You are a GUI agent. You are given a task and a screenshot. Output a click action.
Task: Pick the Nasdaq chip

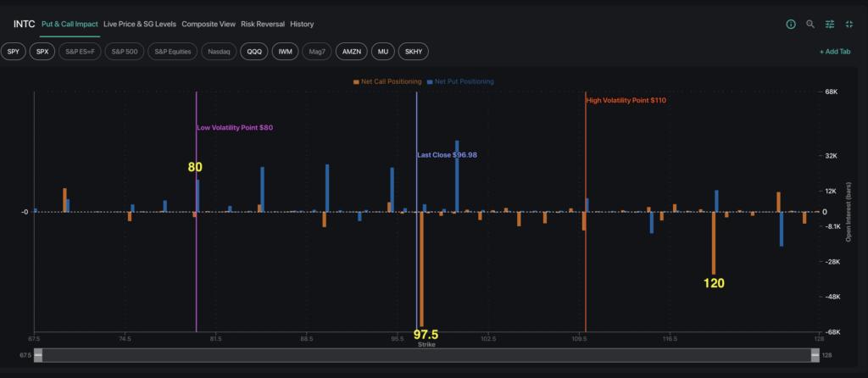219,52
